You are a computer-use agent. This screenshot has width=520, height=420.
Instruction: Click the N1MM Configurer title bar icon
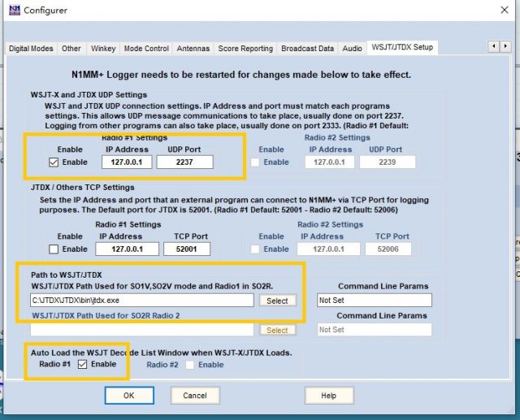(15, 10)
